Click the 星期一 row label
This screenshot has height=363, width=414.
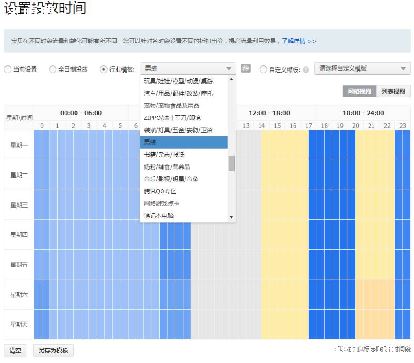pos(19,145)
